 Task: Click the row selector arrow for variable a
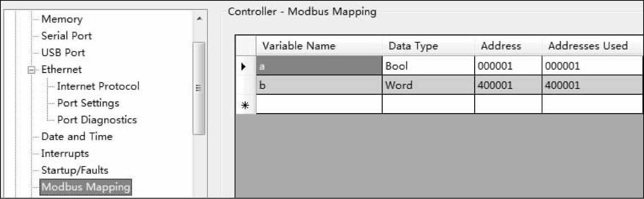245,67
